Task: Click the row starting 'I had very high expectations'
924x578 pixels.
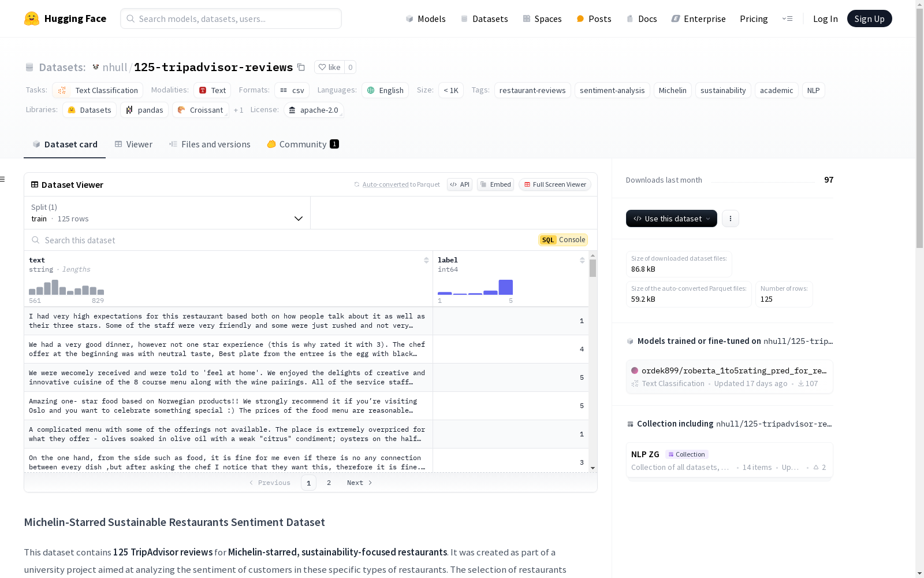Action: (x=306, y=321)
